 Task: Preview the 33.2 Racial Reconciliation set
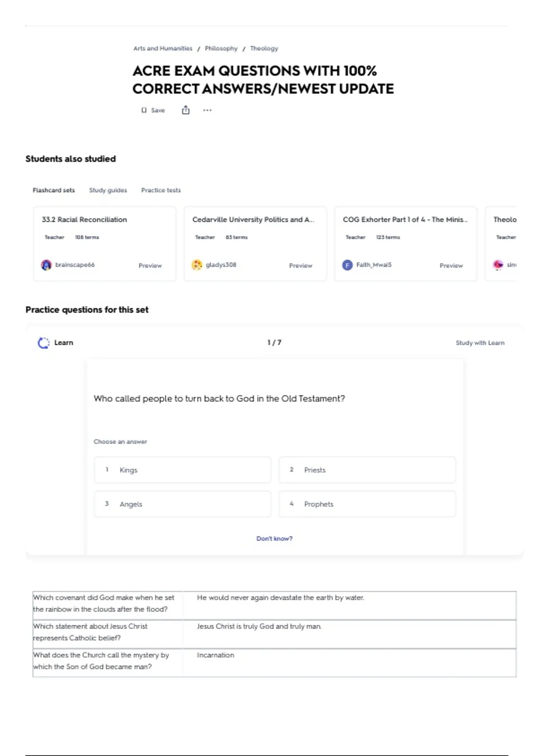[150, 265]
